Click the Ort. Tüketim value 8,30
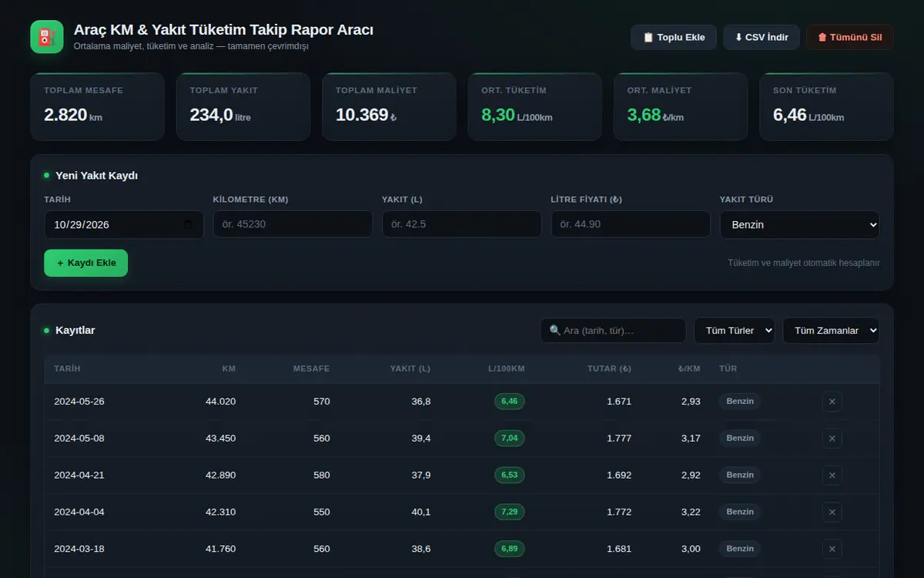The image size is (924, 578). pyautogui.click(x=498, y=115)
